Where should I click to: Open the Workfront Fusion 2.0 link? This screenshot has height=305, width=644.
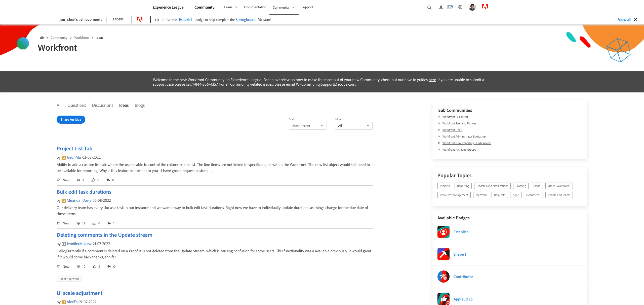coord(455,117)
